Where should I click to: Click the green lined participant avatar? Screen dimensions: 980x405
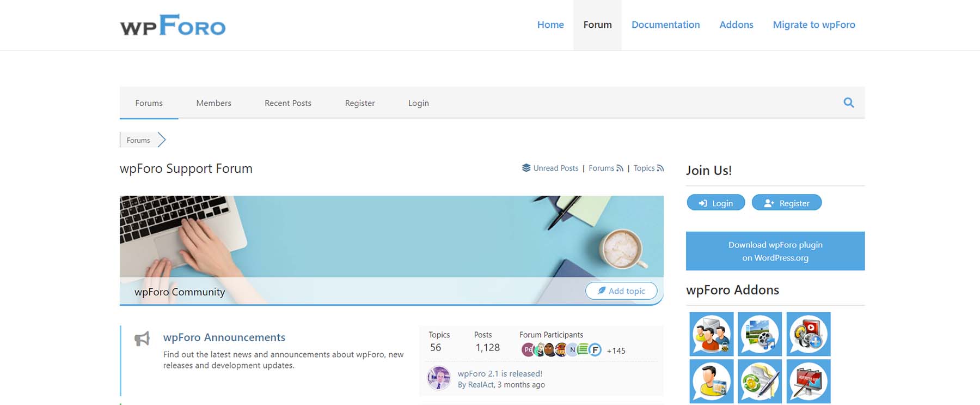[583, 349]
